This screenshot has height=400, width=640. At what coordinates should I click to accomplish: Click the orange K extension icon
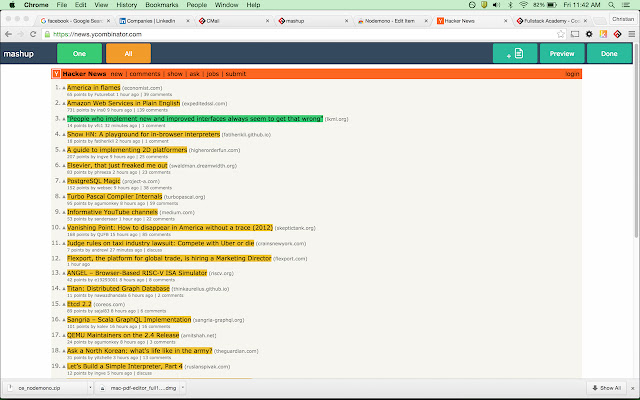tap(603, 34)
